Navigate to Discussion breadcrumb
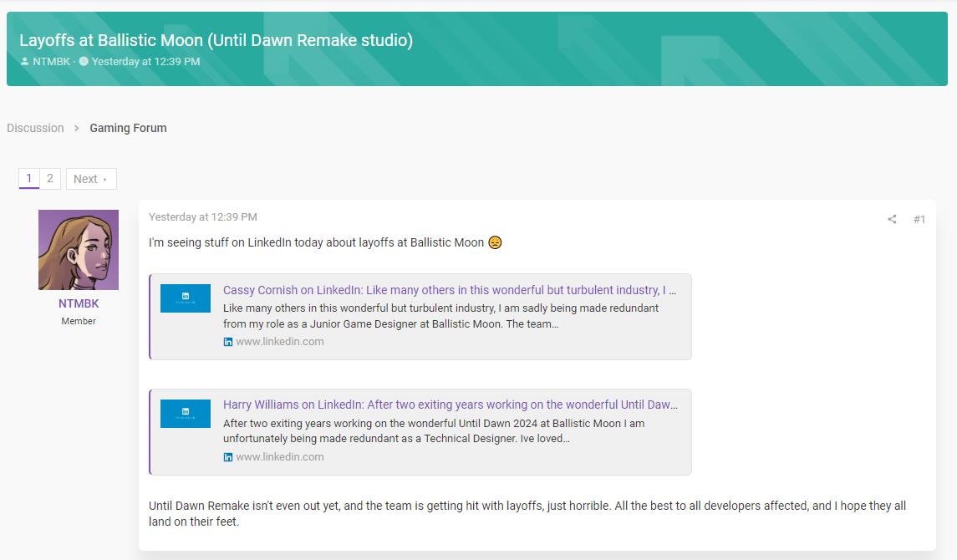 pyautogui.click(x=35, y=128)
